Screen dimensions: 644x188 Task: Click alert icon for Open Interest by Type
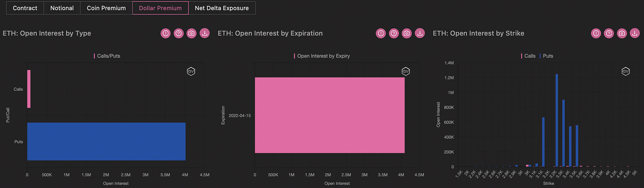[x=165, y=33]
